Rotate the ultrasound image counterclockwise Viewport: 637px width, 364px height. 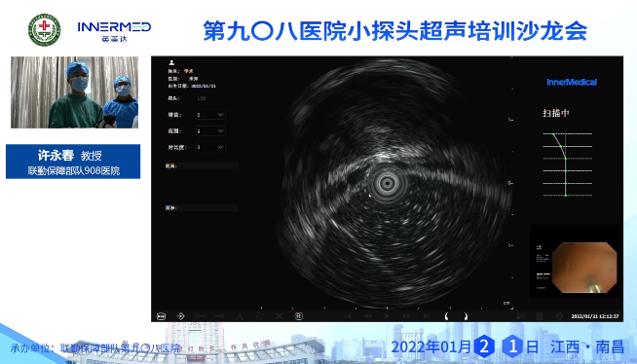pos(446,316)
